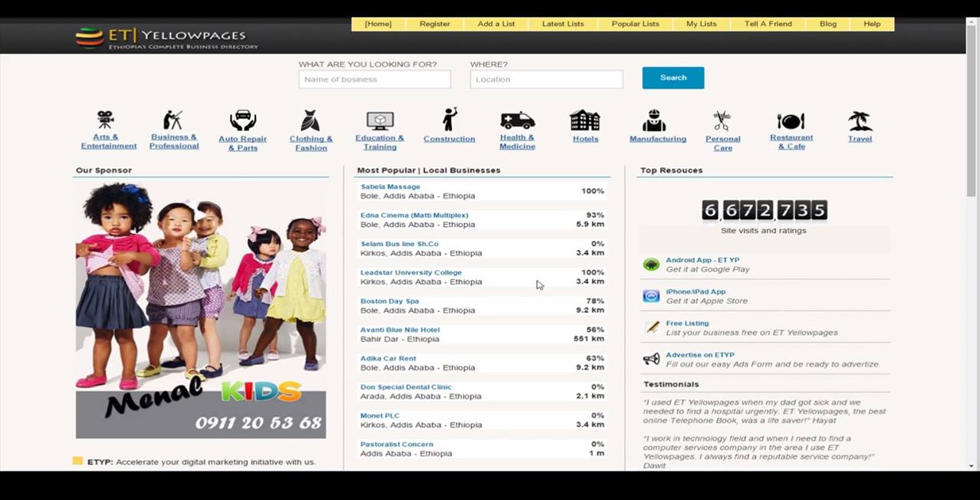This screenshot has width=980, height=500.
Task: Open the Register menu item
Action: (435, 24)
